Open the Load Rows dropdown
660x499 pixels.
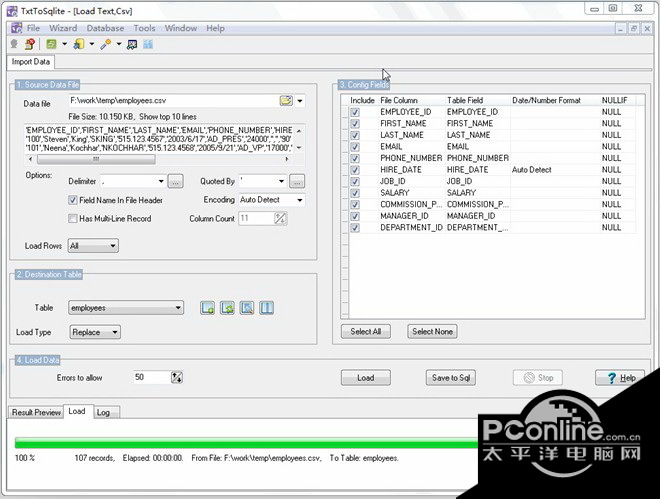(113, 246)
